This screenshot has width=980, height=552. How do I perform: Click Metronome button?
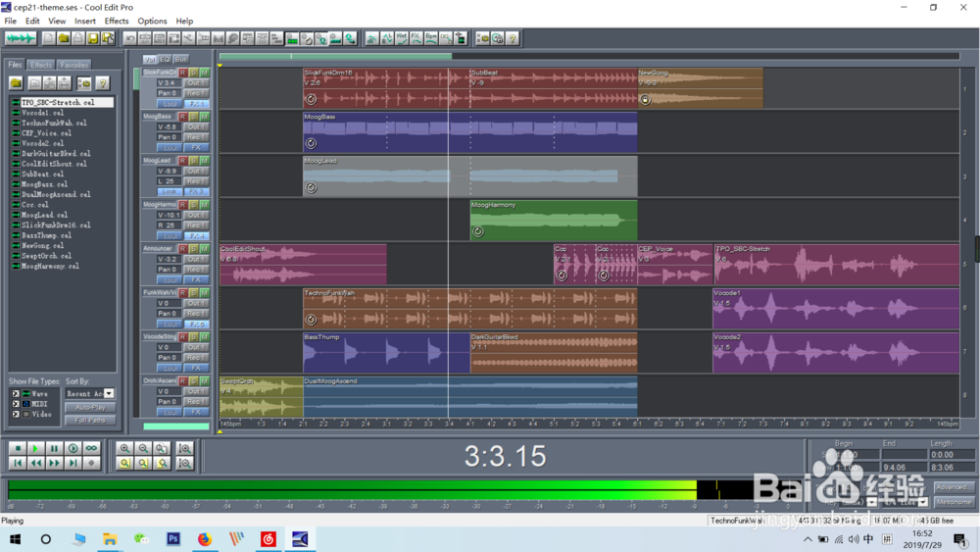[x=954, y=502]
